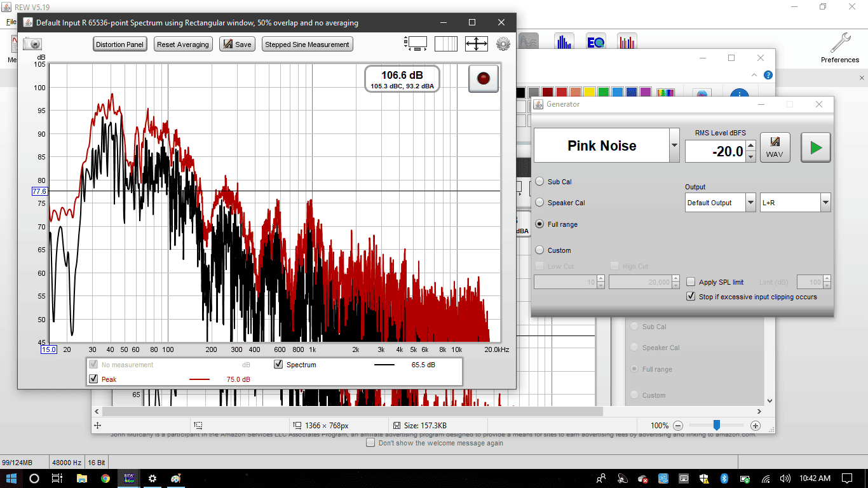Click the Distortion Panel button
The image size is (868, 488).
coord(120,44)
